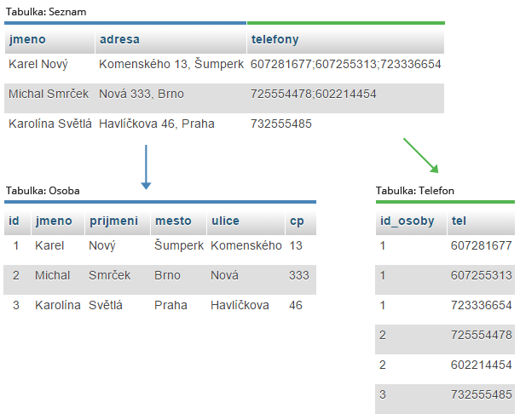The image size is (520, 420).
Task: Click the 'Šumperk' cell in the mesto column
Action: pos(179,245)
